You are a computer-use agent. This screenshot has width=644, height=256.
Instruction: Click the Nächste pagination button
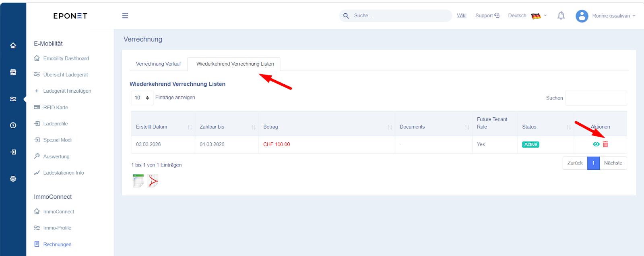pyautogui.click(x=613, y=163)
